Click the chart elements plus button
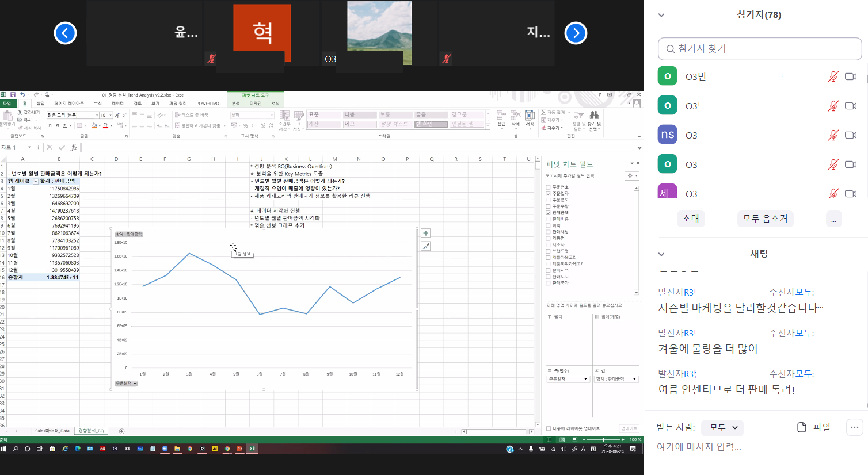Image resolution: width=868 pixels, height=475 pixels. coord(425,233)
